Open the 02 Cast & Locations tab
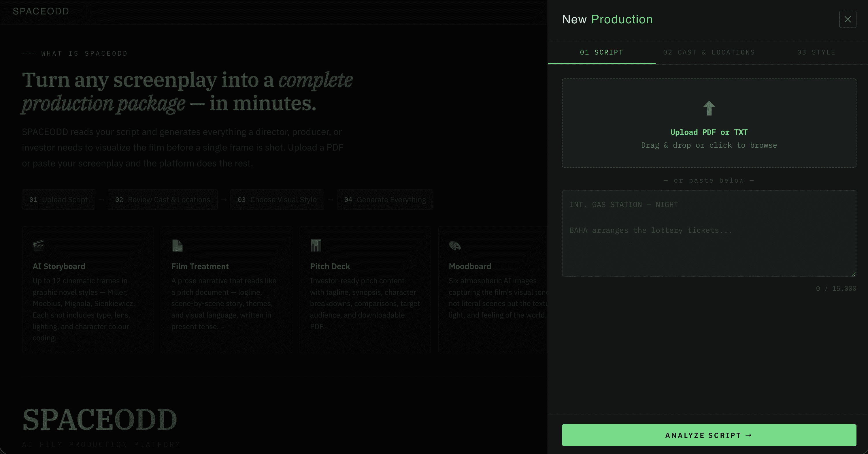The image size is (868, 454). [709, 52]
